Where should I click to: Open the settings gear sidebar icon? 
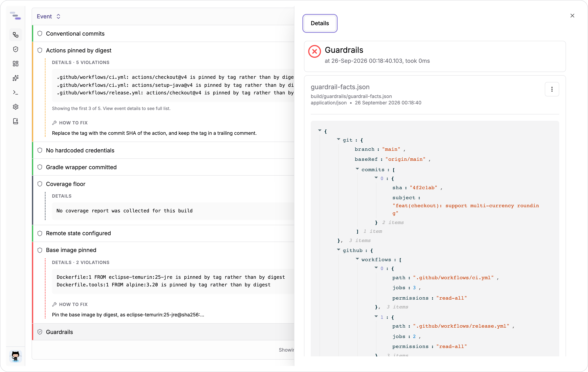[x=16, y=107]
